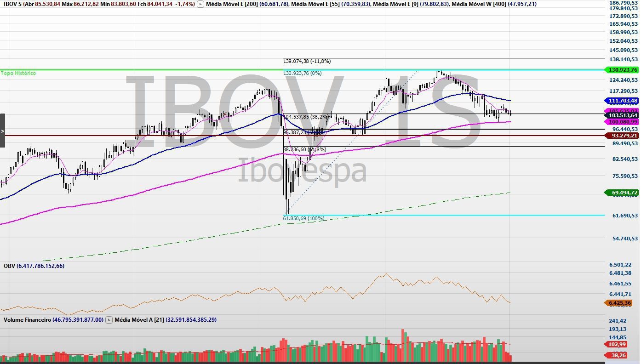Viewport: 641px width, 364px height.
Task: Click the 88.236,60 (61,8%) Fibonacci label
Action: [304, 149]
